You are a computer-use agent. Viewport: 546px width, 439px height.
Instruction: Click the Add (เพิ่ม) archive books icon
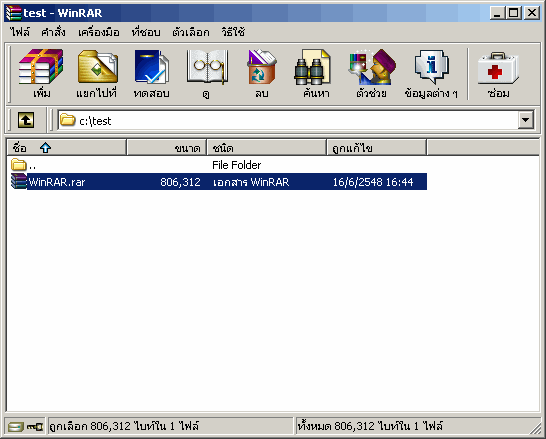pyautogui.click(x=41, y=67)
